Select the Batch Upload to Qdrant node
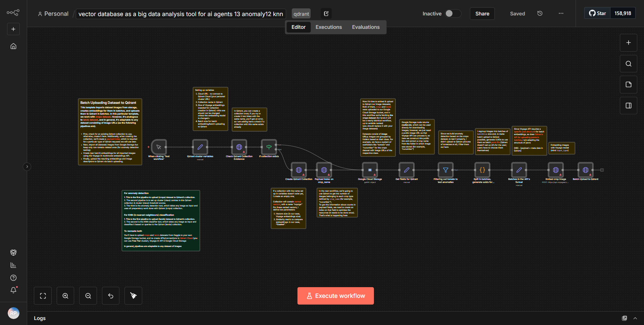Screen dimensions: 644x325 586,170
